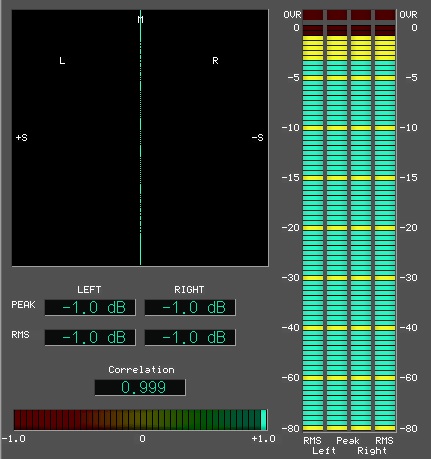Click the 'Left' label under the level meters

324,451
